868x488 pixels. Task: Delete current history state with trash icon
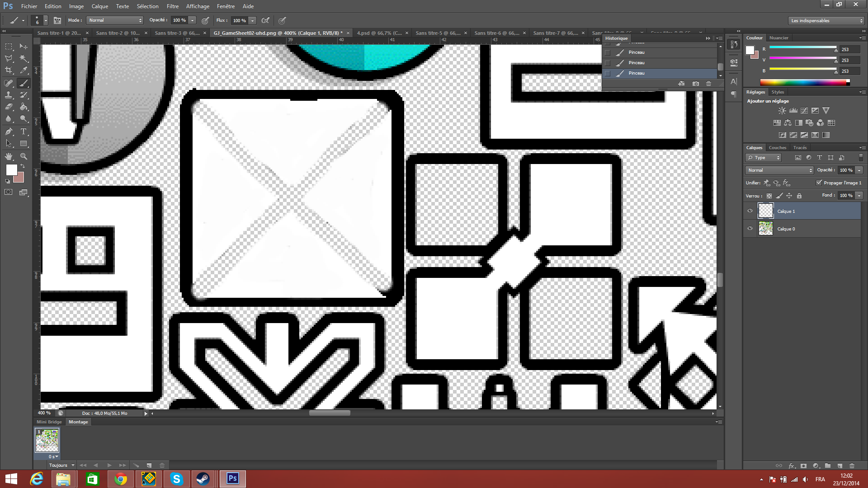(x=708, y=84)
